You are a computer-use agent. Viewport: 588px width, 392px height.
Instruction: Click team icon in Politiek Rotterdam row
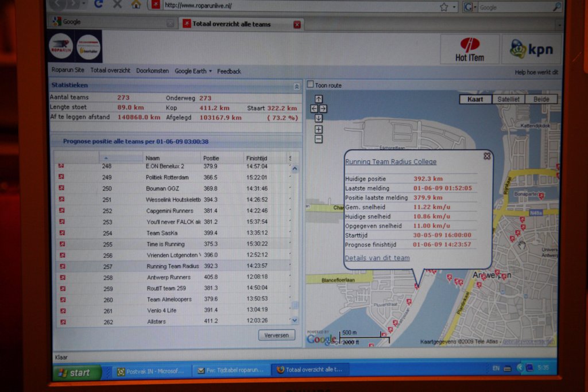click(61, 177)
